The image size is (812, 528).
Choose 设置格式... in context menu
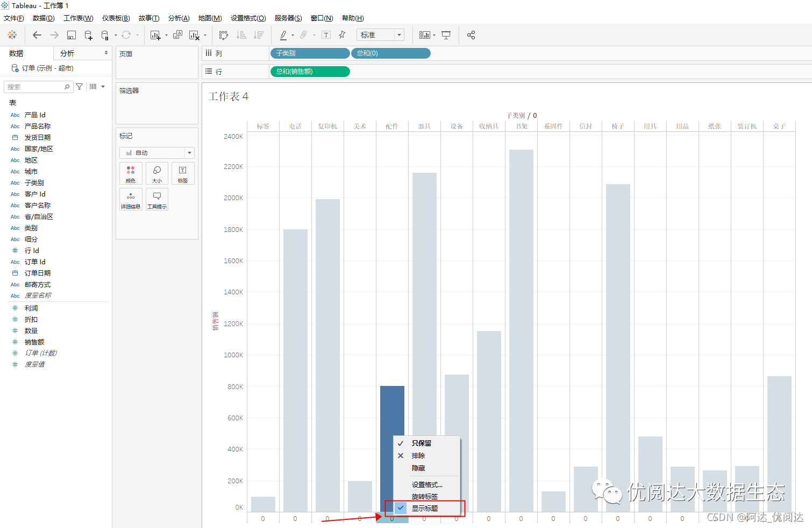point(427,484)
